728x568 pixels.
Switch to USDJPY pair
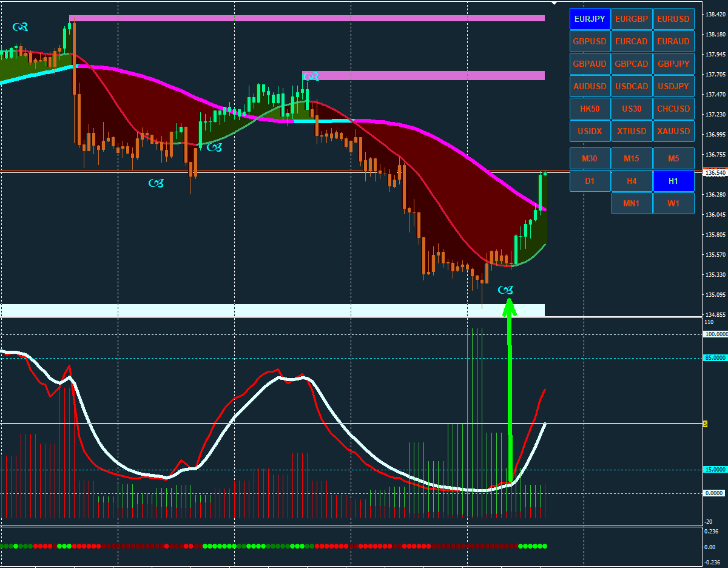pyautogui.click(x=673, y=86)
